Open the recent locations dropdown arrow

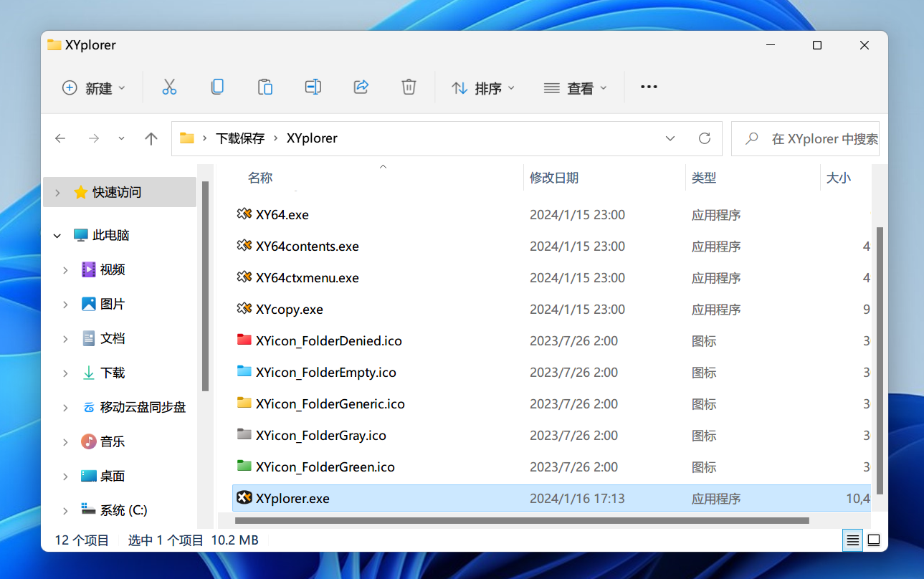(x=121, y=138)
